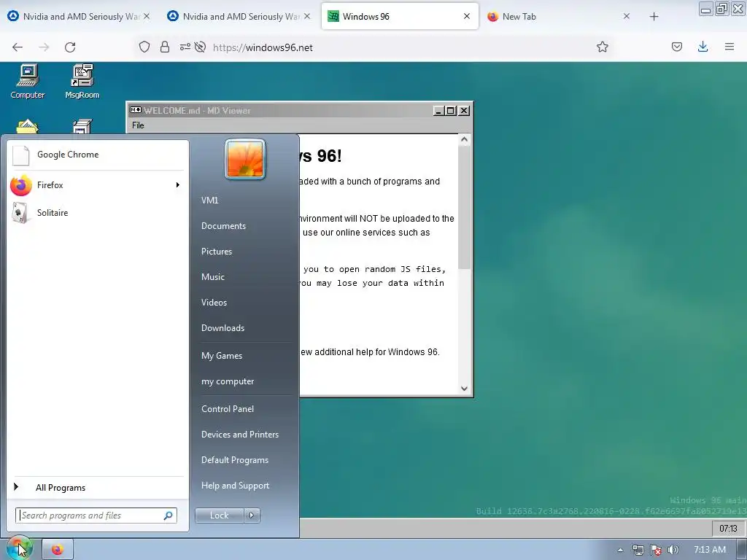Click the network tray icon
Image resolution: width=747 pixels, height=560 pixels.
tap(638, 550)
